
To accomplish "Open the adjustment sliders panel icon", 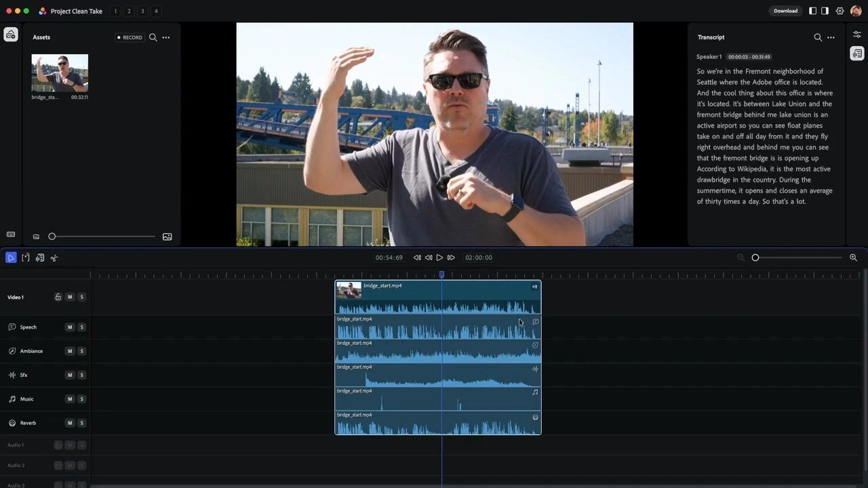I will pyautogui.click(x=857, y=35).
